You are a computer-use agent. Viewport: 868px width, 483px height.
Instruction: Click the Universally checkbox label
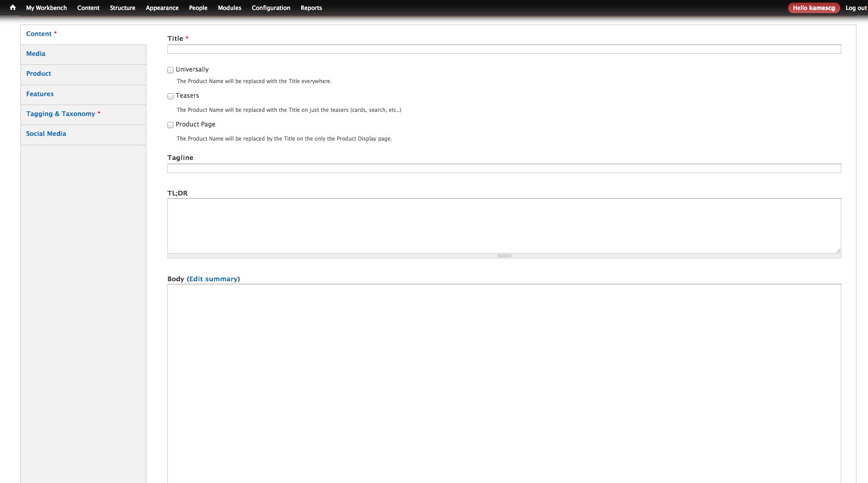point(192,70)
